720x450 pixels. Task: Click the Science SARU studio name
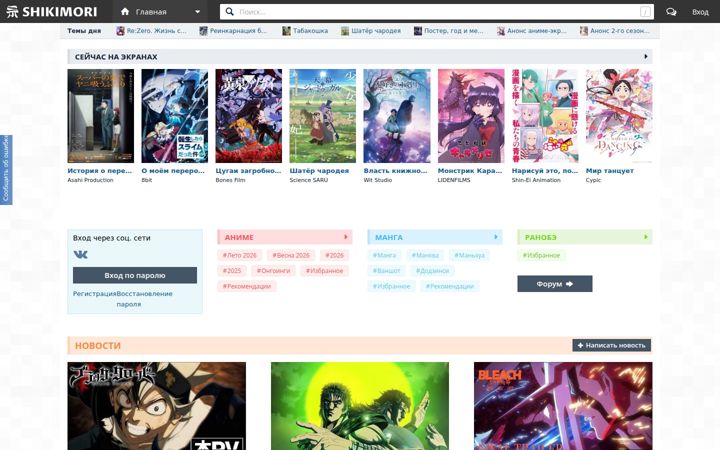point(309,180)
